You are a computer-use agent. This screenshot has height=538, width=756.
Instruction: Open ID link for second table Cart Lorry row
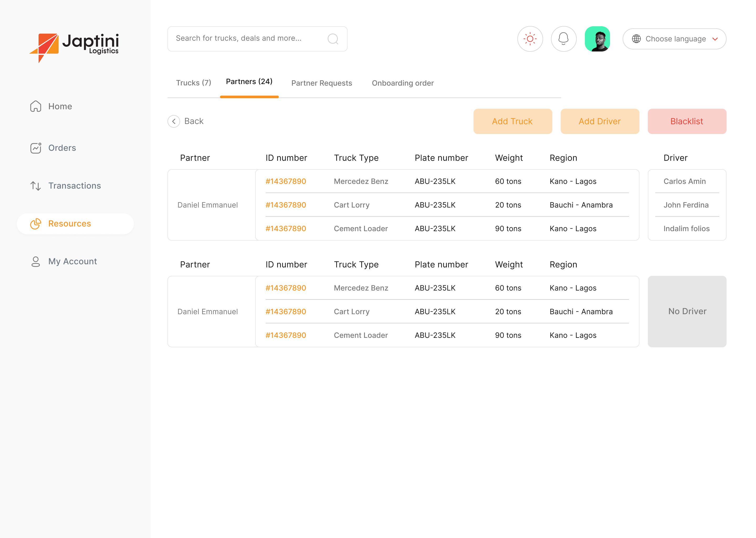pos(286,312)
